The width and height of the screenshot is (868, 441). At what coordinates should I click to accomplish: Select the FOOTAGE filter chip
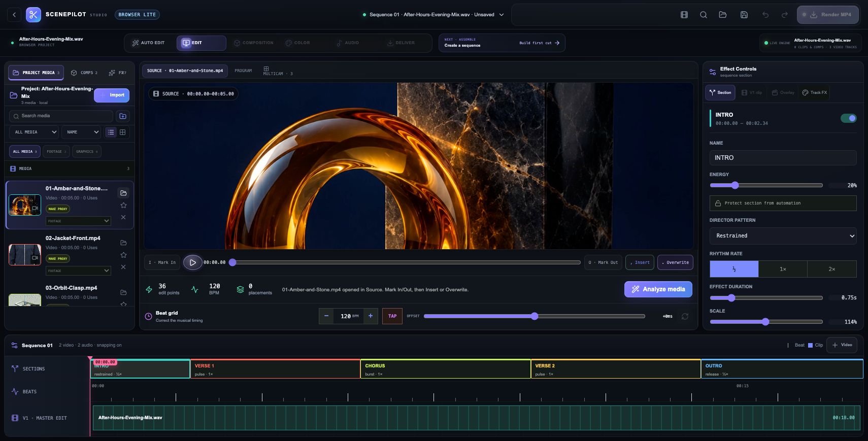click(x=56, y=151)
